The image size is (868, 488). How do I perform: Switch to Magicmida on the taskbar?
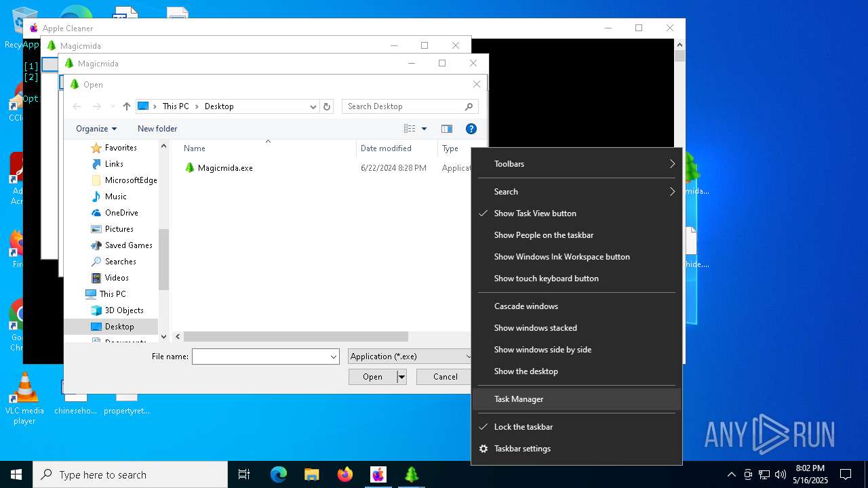click(x=412, y=474)
